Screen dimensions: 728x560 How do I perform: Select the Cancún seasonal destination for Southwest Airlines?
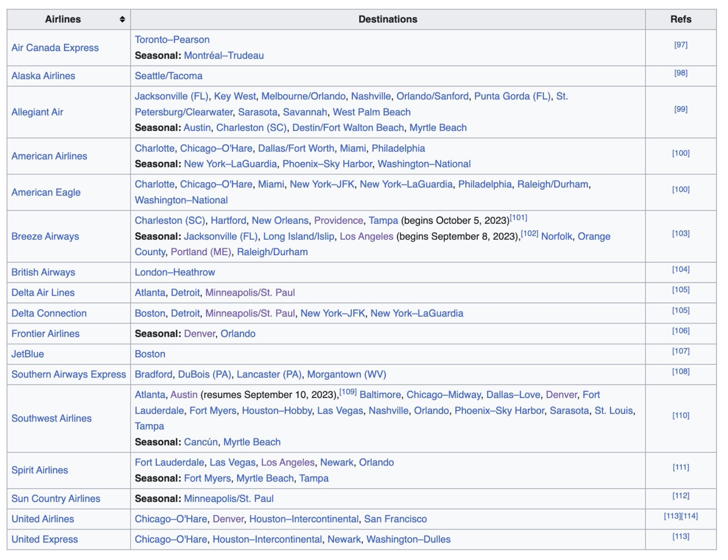(x=200, y=442)
